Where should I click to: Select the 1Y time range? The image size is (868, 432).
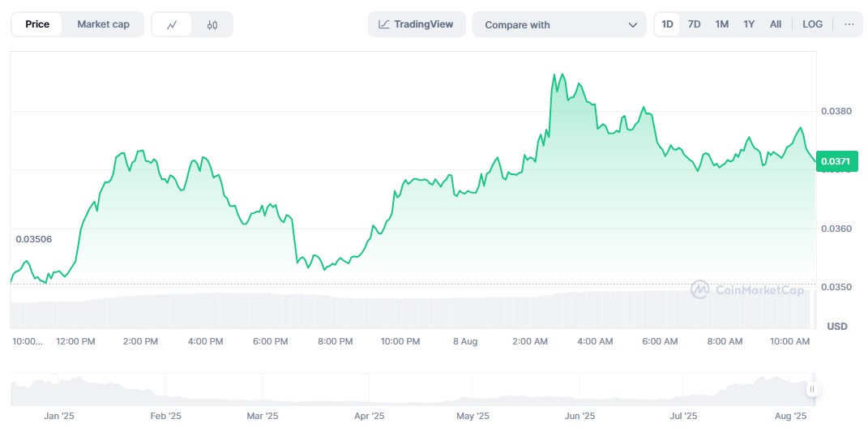[748, 24]
